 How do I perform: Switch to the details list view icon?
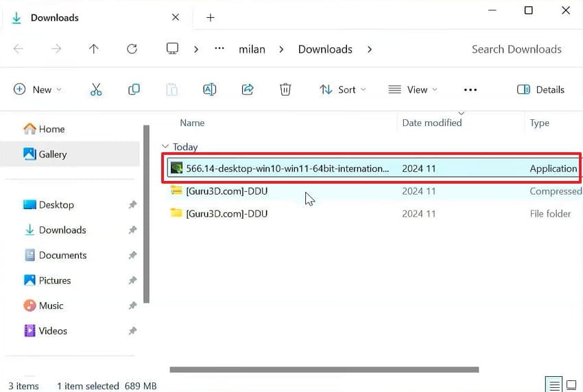click(x=554, y=385)
